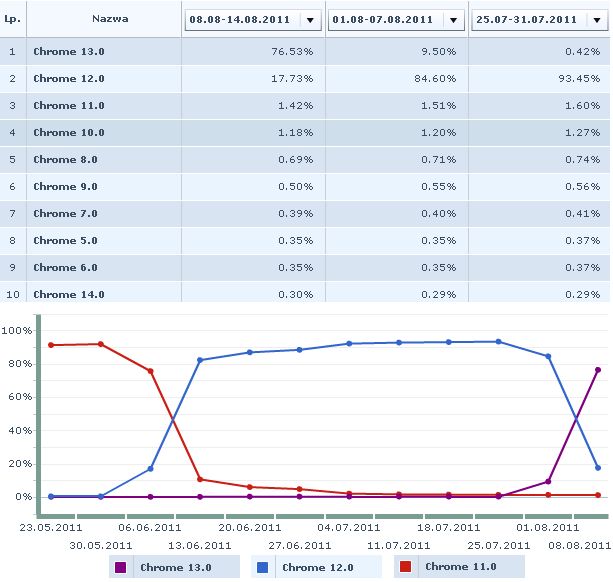Click the red Chrome 11.0 point at 06.06.2011
Image resolution: width=613 pixels, height=582 pixels.
(151, 371)
